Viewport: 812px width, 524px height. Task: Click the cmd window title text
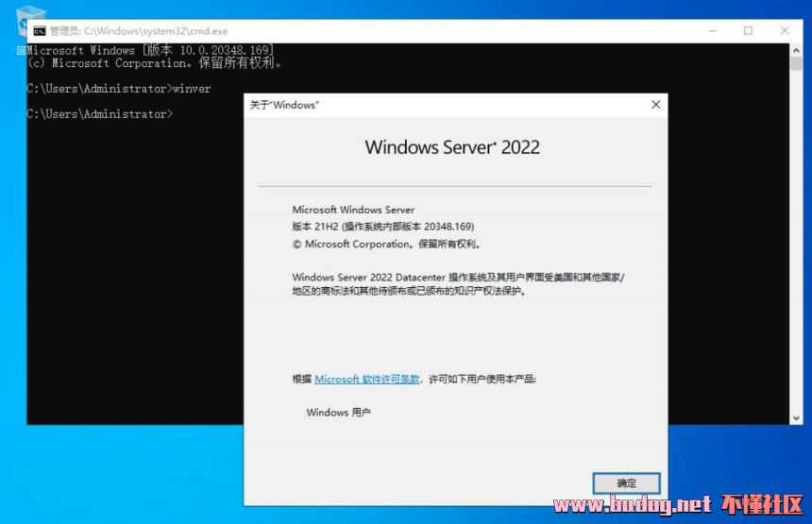point(139,31)
